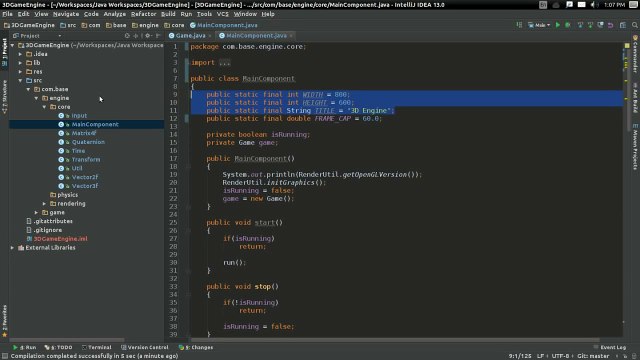Click the volume icon in system tray

pyautogui.click(x=594, y=5)
